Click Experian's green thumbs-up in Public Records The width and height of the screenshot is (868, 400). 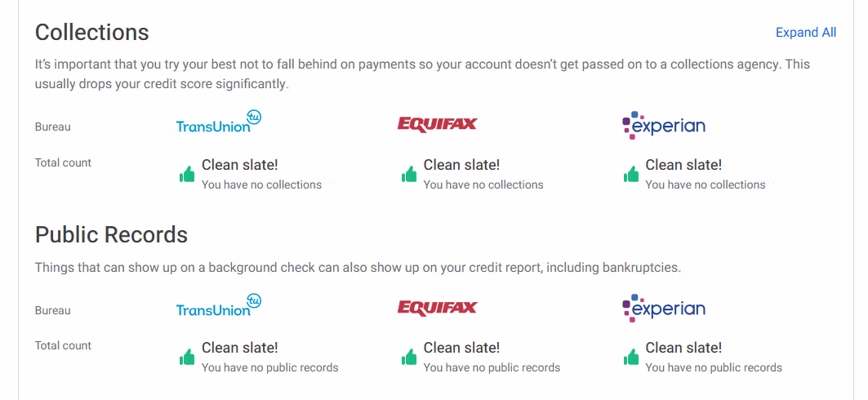tap(631, 357)
